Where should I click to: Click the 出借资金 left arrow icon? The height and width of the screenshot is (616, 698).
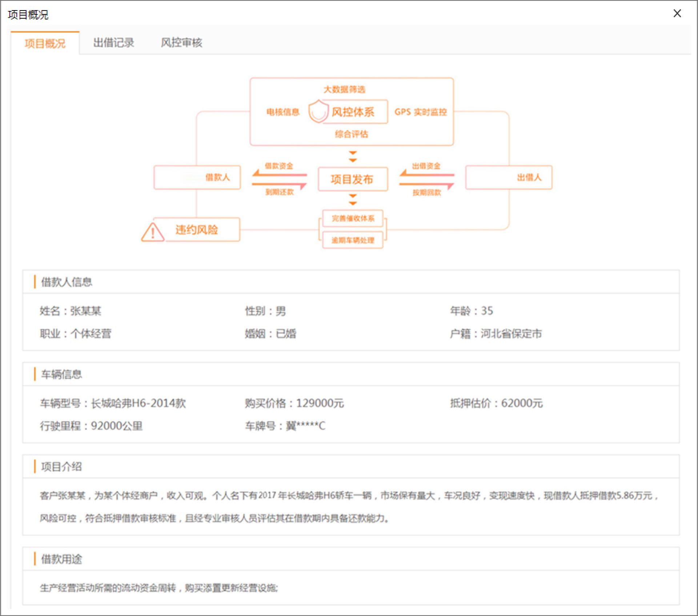(x=426, y=175)
